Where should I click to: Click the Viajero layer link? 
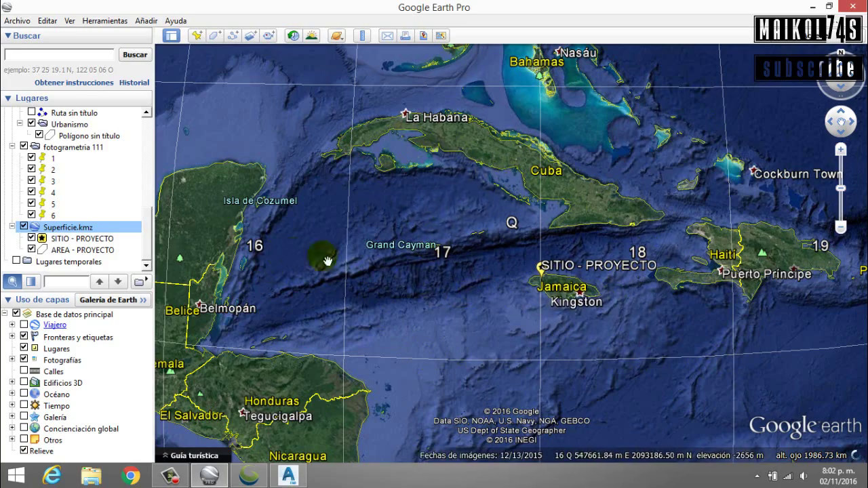click(55, 325)
